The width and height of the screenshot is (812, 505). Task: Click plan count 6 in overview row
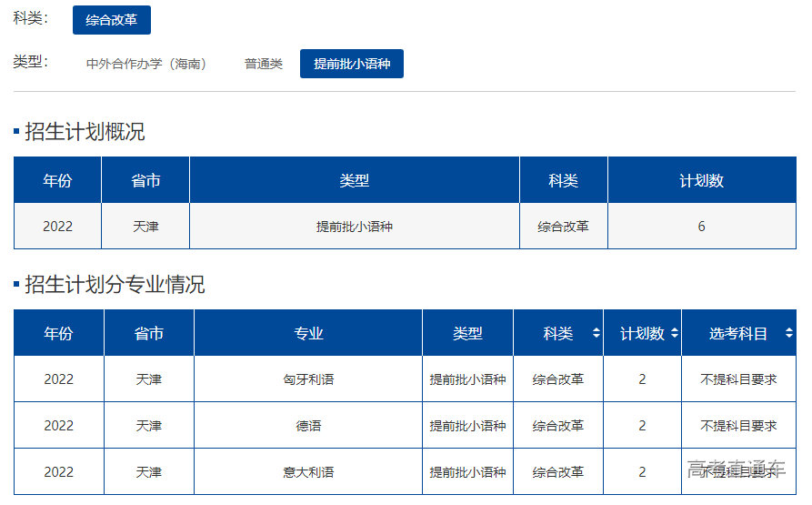tap(701, 227)
